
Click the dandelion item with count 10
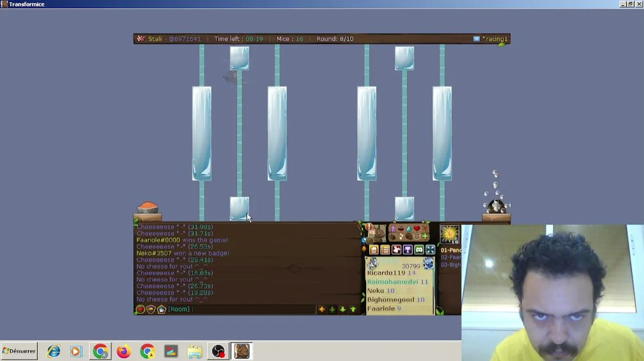pos(449,234)
